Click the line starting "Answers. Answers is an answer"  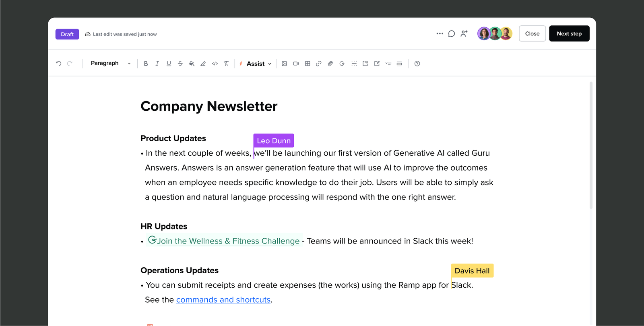pyautogui.click(x=316, y=168)
